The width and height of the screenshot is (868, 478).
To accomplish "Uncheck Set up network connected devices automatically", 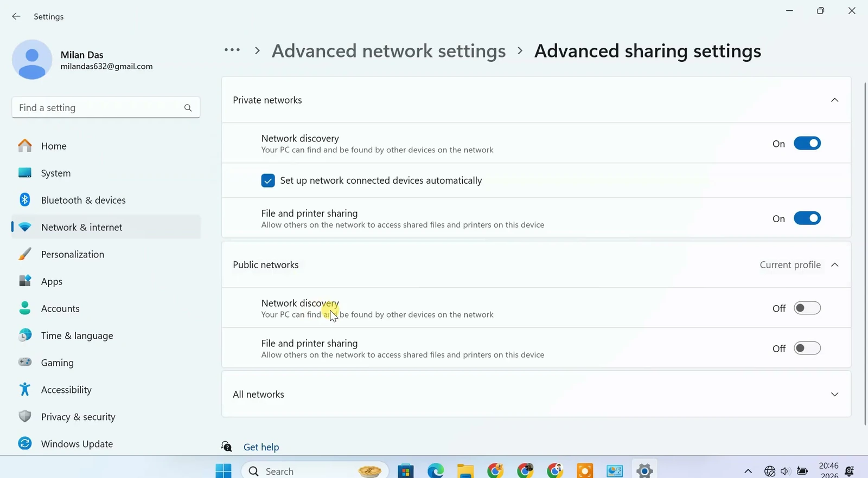I will 268,180.
